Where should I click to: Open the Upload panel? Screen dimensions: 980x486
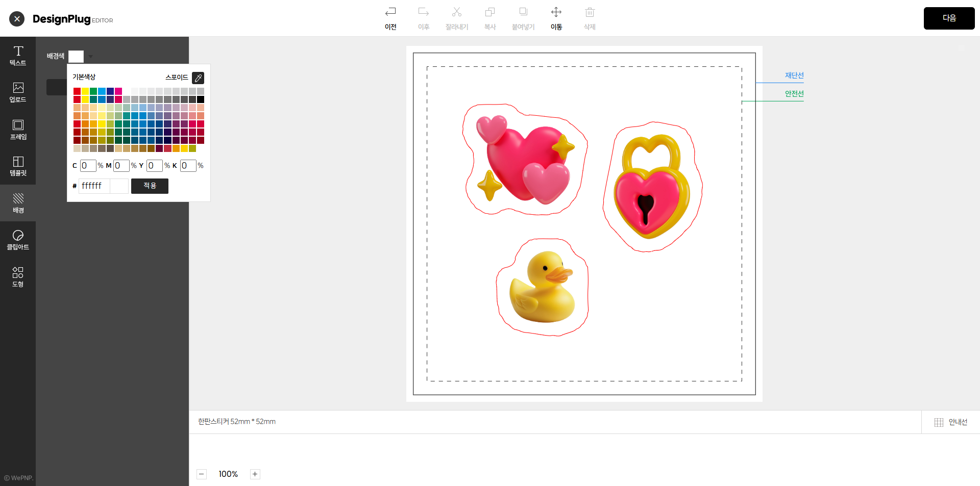click(18, 92)
